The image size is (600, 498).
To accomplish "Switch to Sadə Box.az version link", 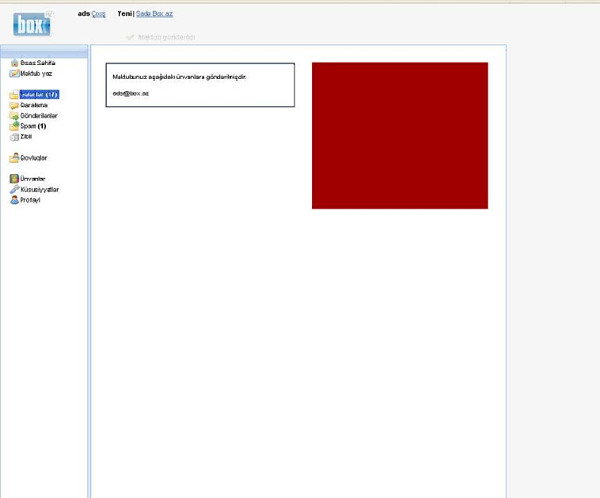I will pyautogui.click(x=155, y=14).
